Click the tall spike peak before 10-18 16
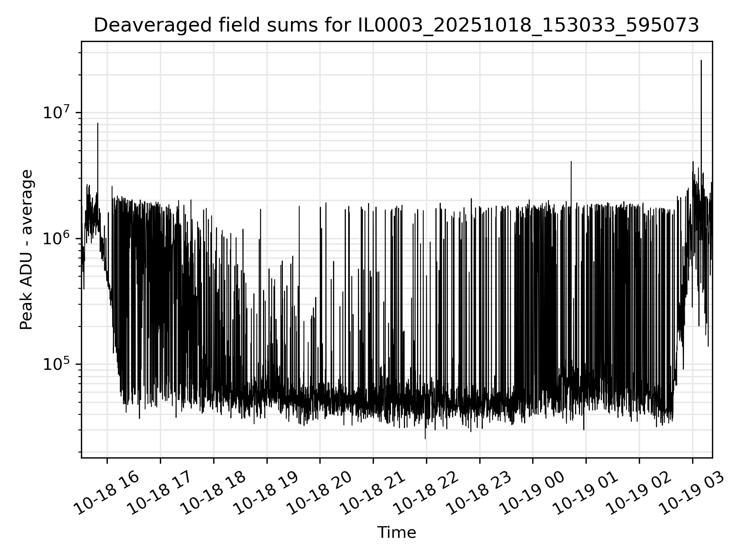Viewport: 747px width, 560px height. (98, 123)
